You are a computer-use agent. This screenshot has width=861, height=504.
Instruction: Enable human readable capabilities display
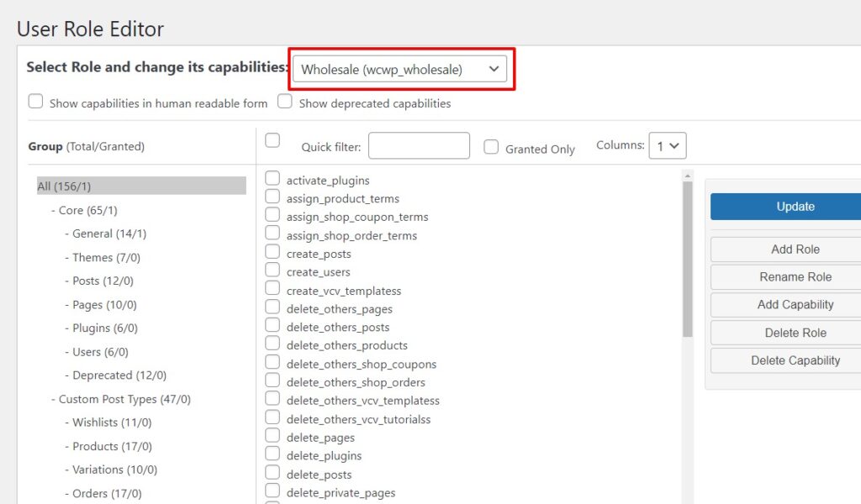pos(34,101)
